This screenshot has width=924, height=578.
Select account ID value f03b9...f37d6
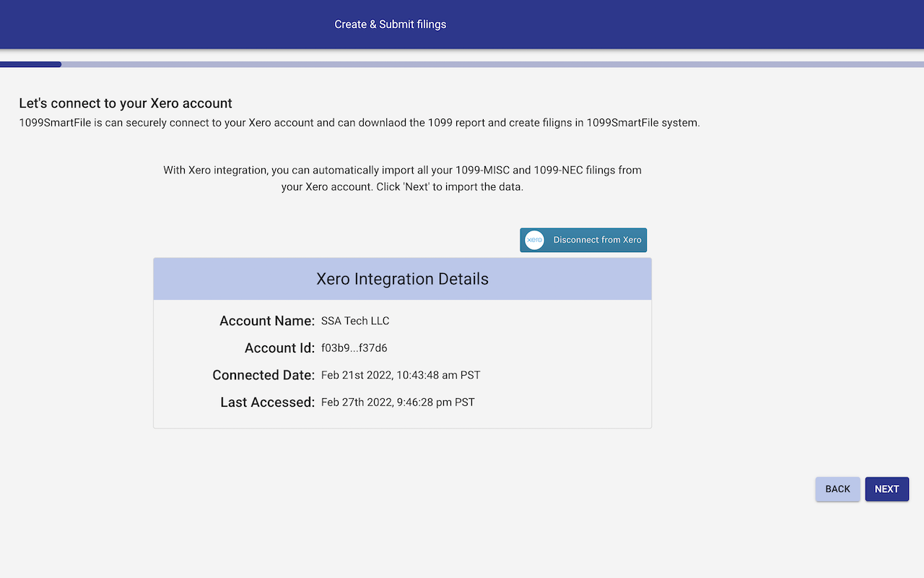[x=354, y=348]
